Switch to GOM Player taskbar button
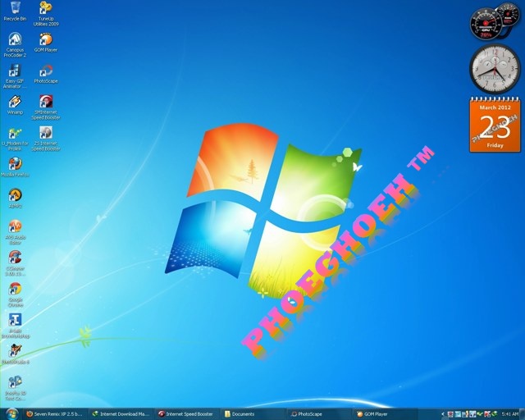The image size is (525, 420). pos(385,414)
